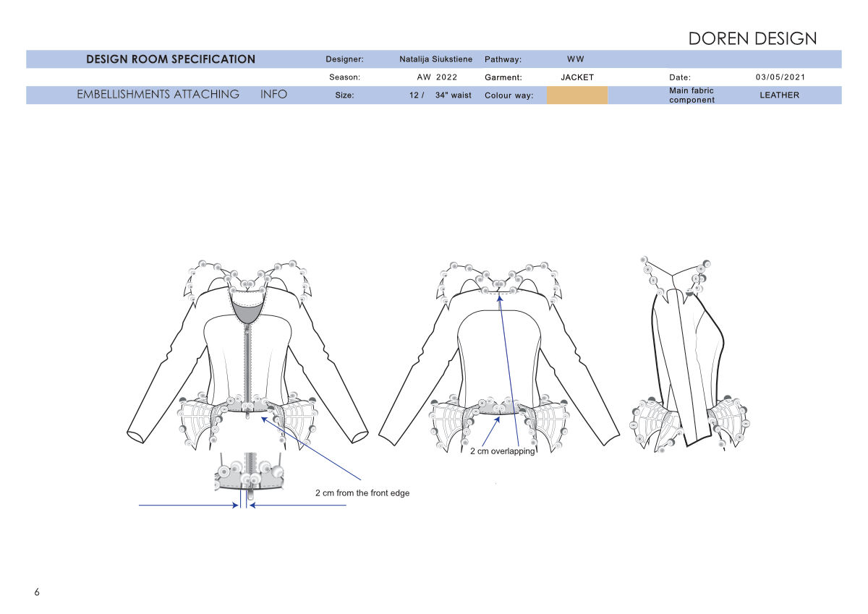
Task: Click the Colour way: label
Action: pyautogui.click(x=509, y=95)
